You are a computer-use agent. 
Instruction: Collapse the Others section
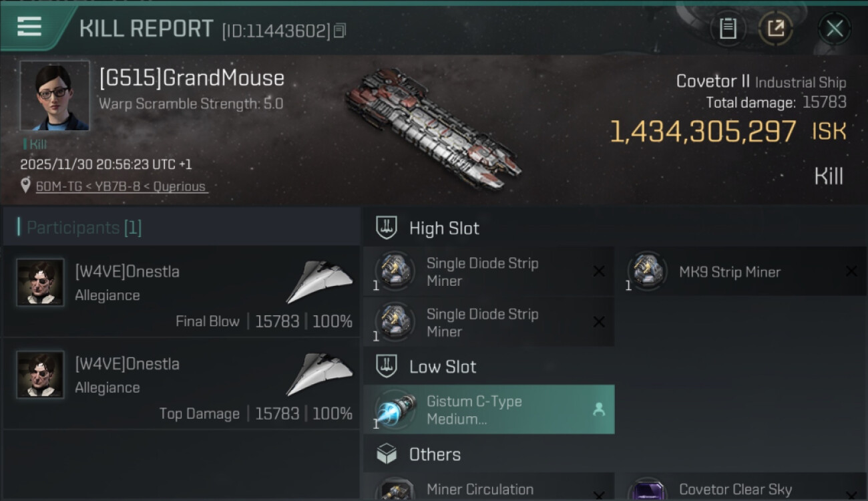(x=435, y=455)
